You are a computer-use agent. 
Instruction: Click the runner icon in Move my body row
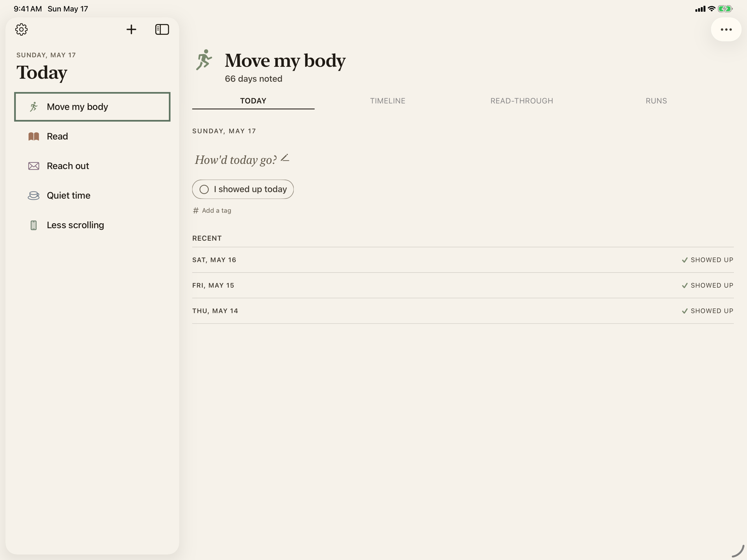34,107
